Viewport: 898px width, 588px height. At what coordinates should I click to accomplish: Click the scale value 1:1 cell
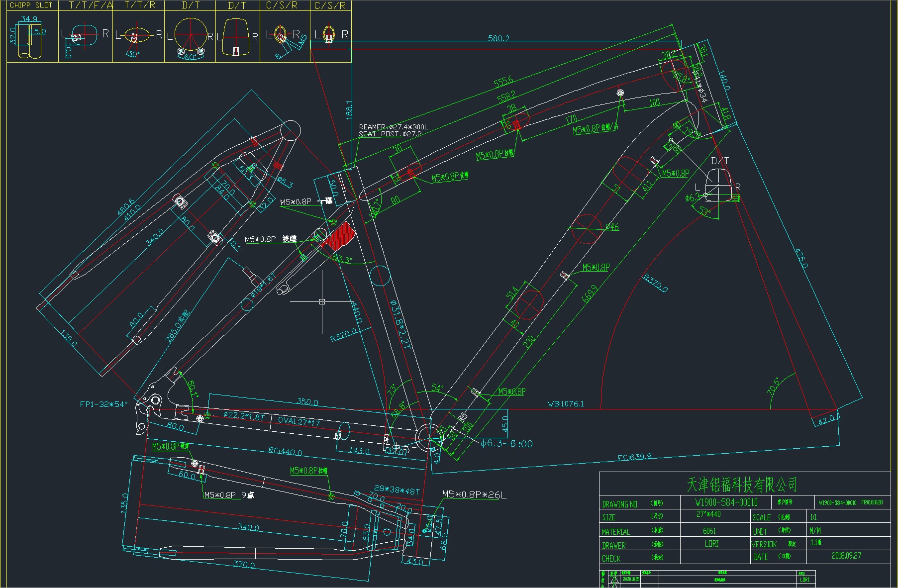click(x=813, y=517)
